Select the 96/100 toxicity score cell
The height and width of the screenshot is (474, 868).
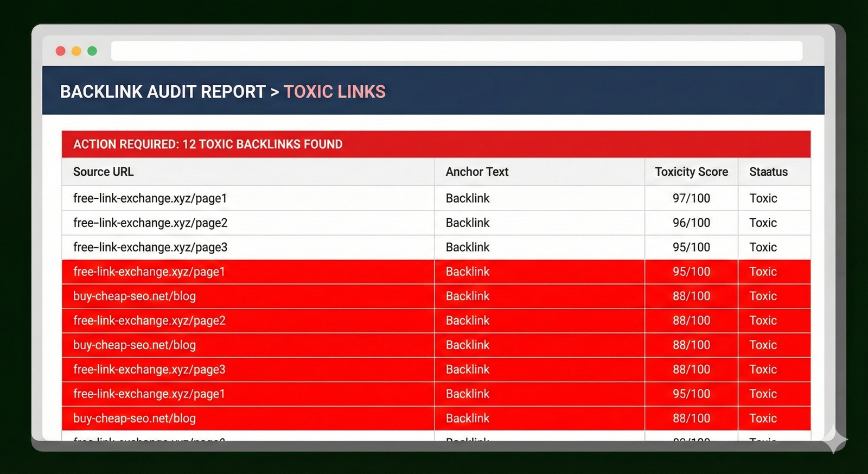[x=691, y=223]
